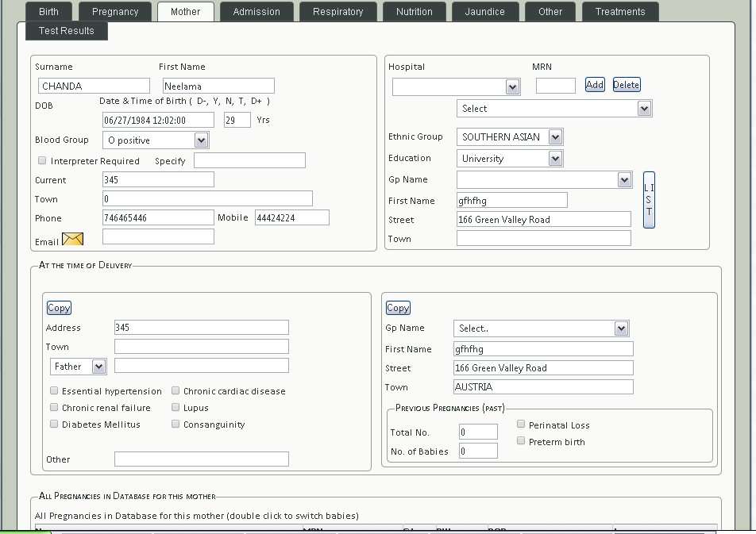Open the Jaundice tab

click(x=484, y=12)
